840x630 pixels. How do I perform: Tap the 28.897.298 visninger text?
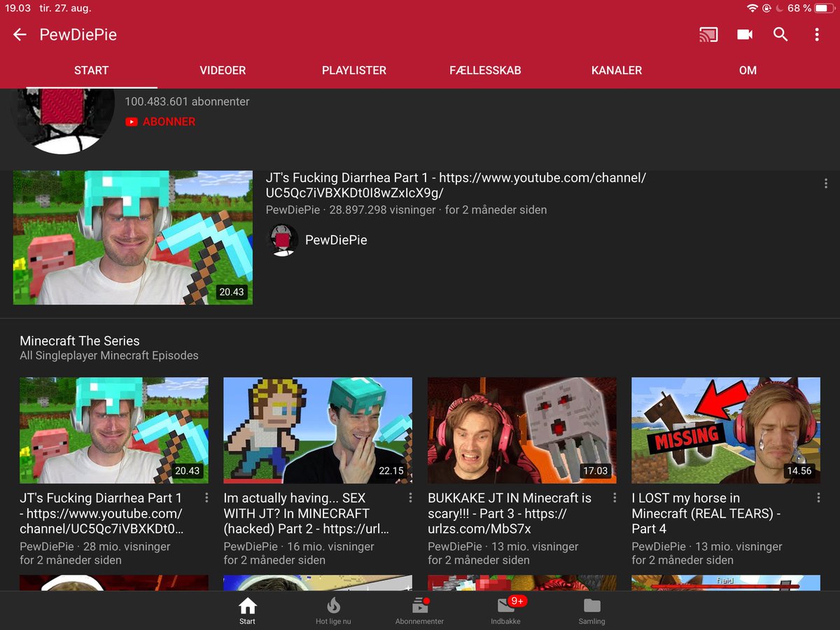click(381, 210)
